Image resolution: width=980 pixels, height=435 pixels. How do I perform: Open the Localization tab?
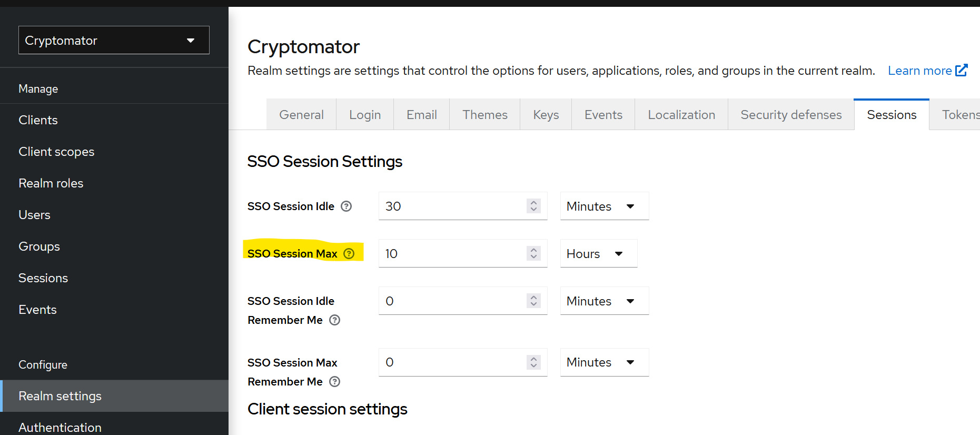point(681,114)
